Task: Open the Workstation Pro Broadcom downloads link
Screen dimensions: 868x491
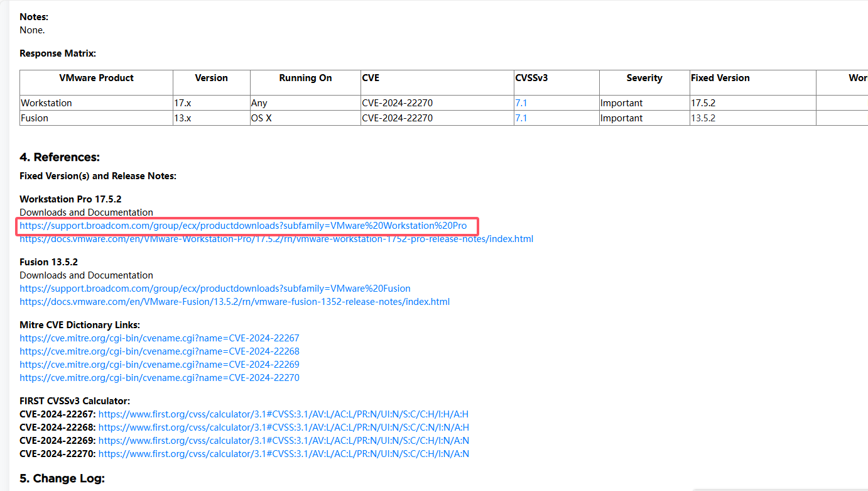Action: point(243,226)
